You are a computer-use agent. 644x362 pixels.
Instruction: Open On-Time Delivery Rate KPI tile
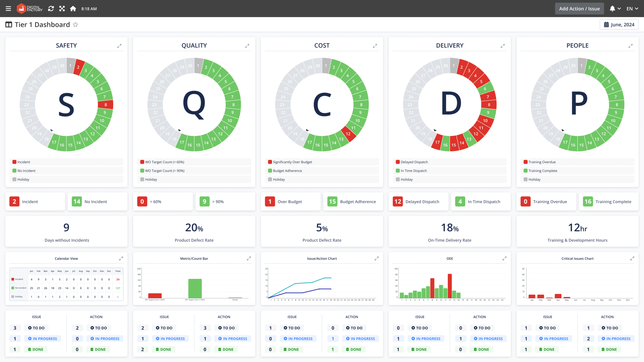coord(450,231)
